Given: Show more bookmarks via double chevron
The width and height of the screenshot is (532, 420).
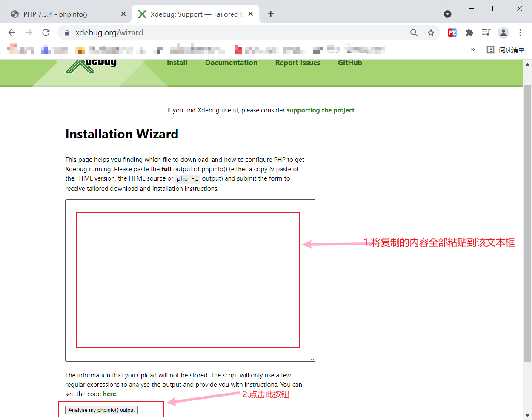Looking at the screenshot, I should [473, 49].
